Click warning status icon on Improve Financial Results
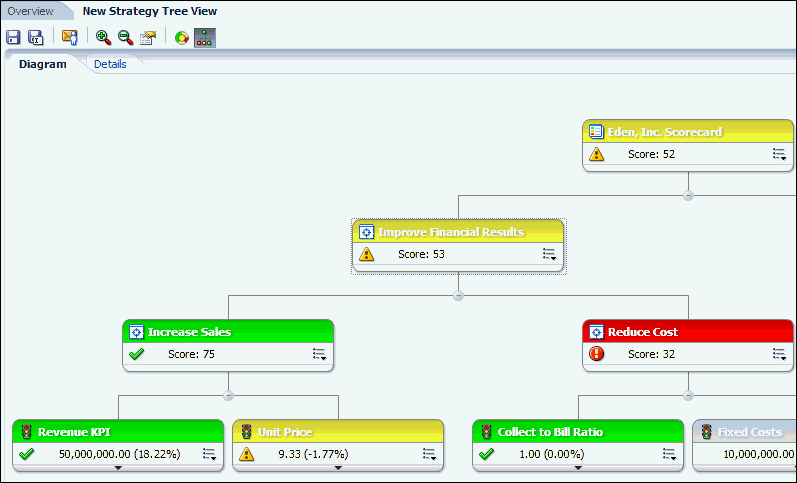797x483 pixels. click(x=366, y=254)
